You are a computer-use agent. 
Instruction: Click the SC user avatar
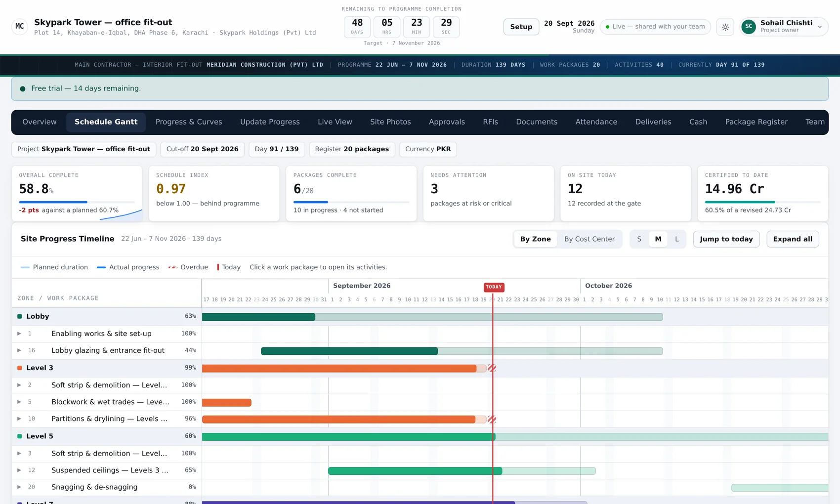749,27
